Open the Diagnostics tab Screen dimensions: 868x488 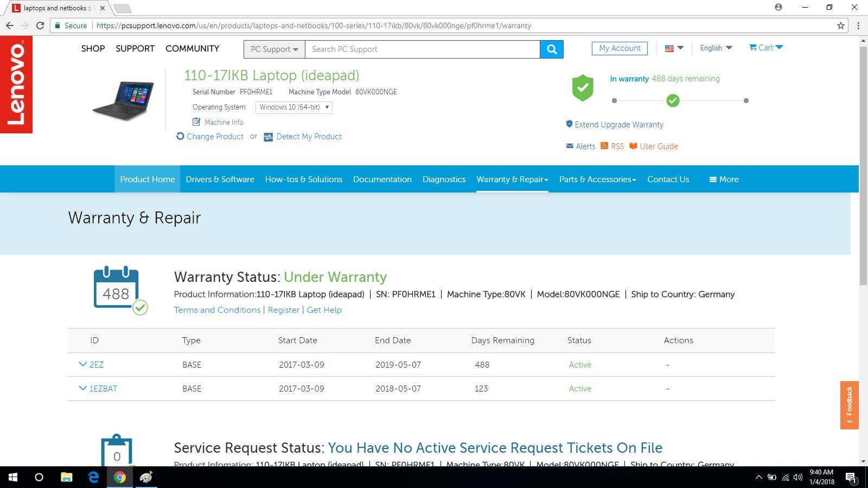click(444, 179)
